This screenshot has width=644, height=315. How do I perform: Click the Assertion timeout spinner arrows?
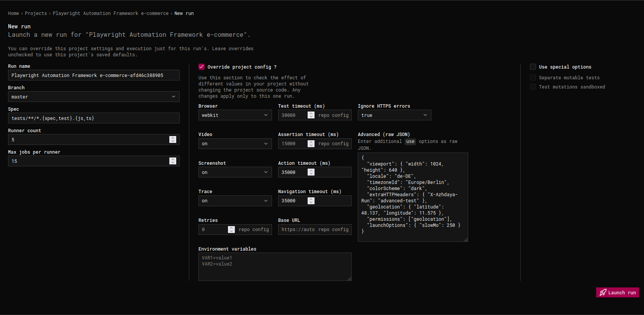click(x=311, y=144)
